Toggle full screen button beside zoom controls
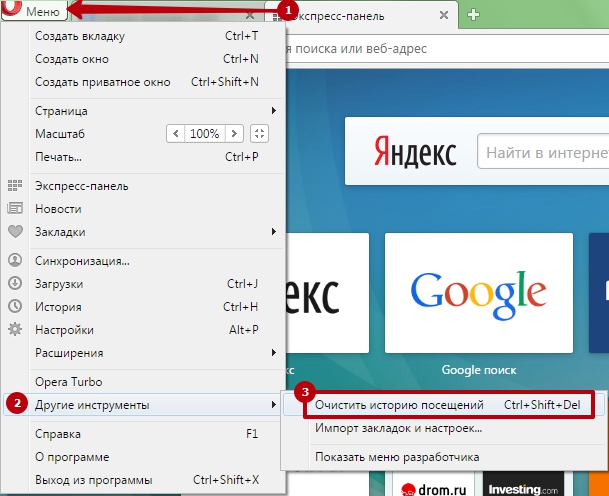Screen dimensions: 609x496 [x=259, y=133]
